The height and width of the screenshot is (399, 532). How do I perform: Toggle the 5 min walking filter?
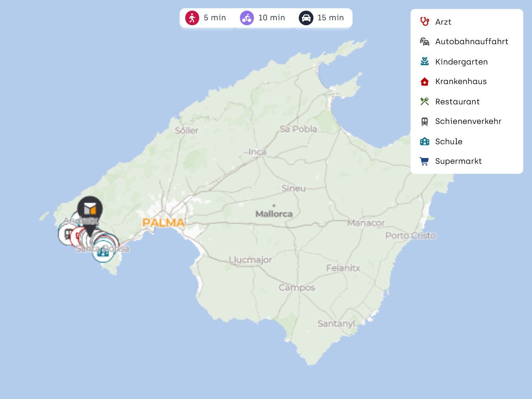(206, 18)
